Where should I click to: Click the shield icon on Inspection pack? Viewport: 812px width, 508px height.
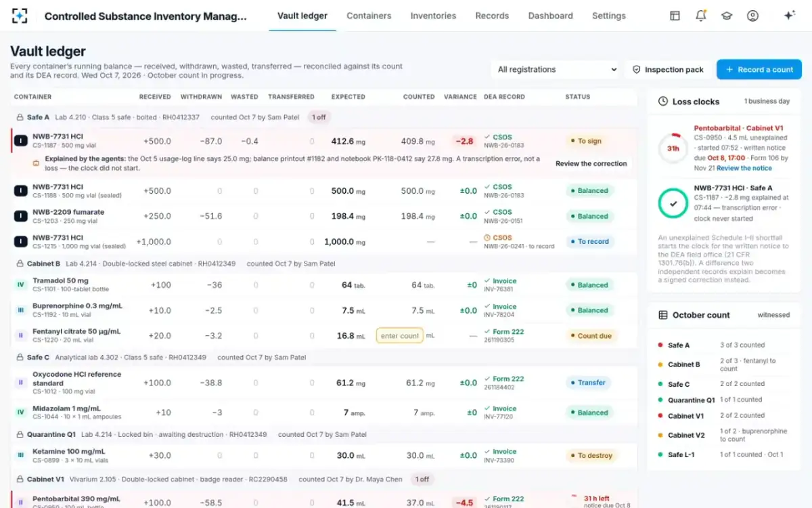(636, 69)
